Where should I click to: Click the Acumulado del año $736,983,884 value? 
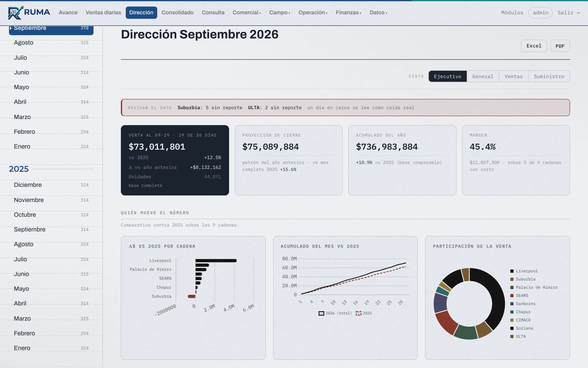coord(386,147)
